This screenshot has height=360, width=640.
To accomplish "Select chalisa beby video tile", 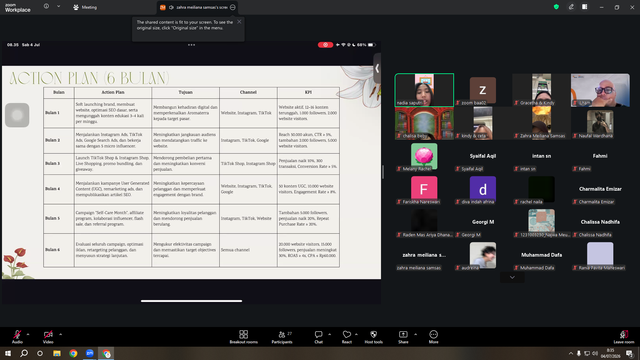I will (x=424, y=123).
